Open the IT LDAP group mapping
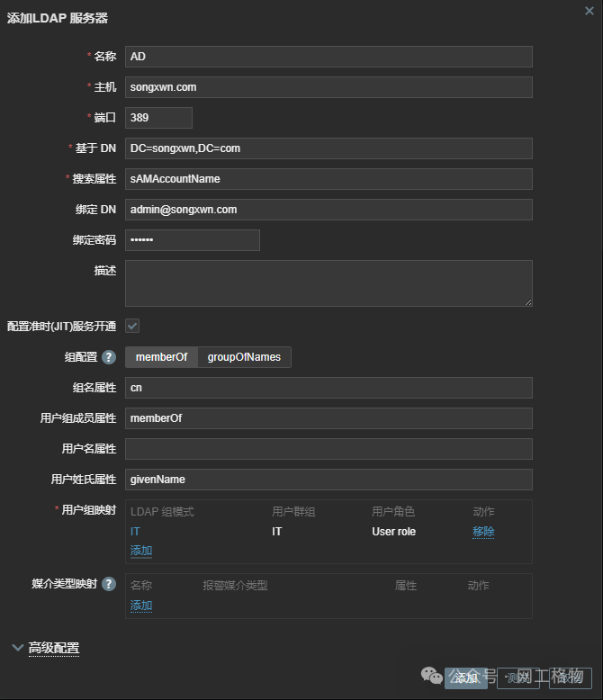 tap(135, 532)
